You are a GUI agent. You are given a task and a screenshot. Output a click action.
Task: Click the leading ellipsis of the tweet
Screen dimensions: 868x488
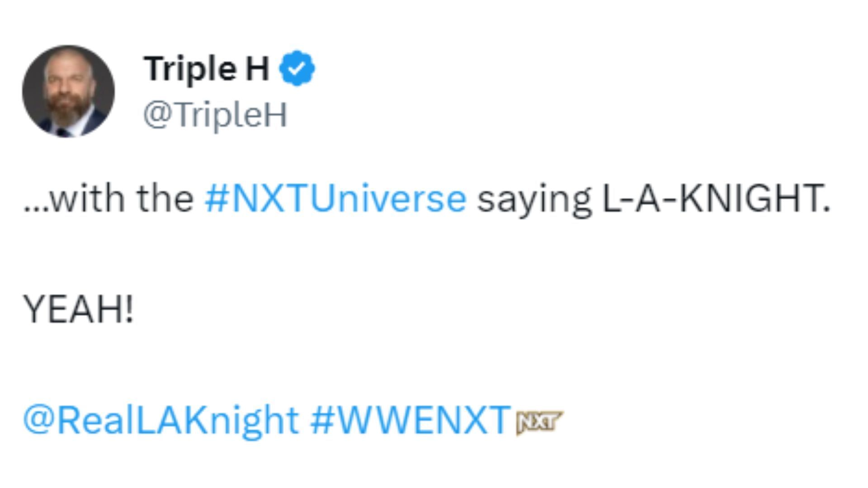point(35,206)
